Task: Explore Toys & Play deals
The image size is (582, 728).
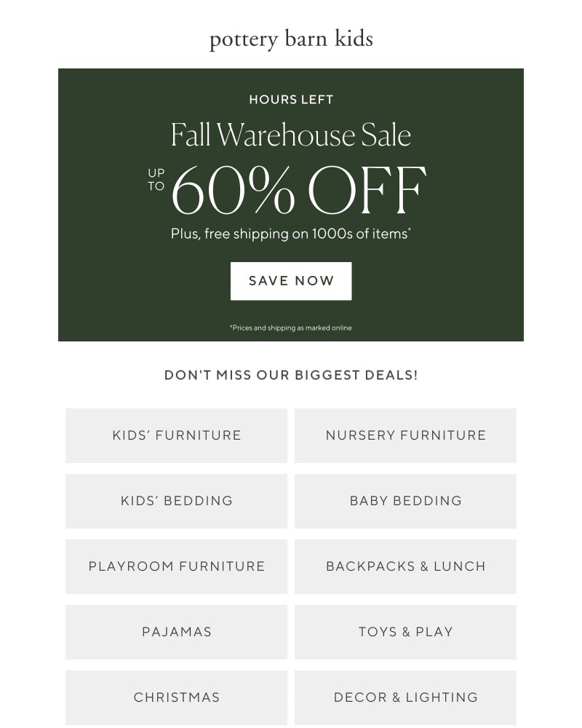Action: click(405, 632)
